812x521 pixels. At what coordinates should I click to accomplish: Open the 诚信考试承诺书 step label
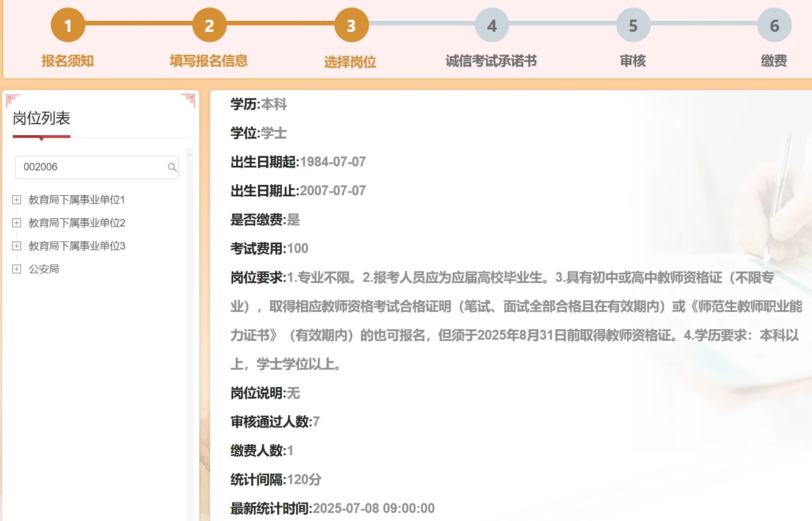pos(491,61)
